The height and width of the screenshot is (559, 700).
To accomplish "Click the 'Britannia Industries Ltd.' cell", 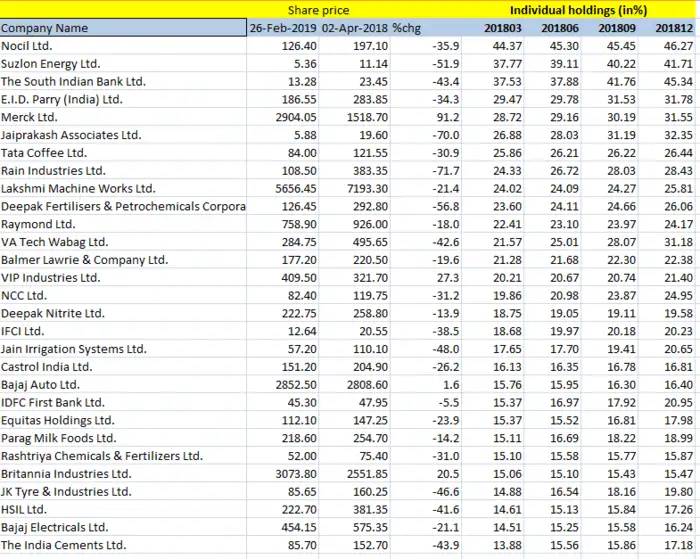I will click(66, 474).
